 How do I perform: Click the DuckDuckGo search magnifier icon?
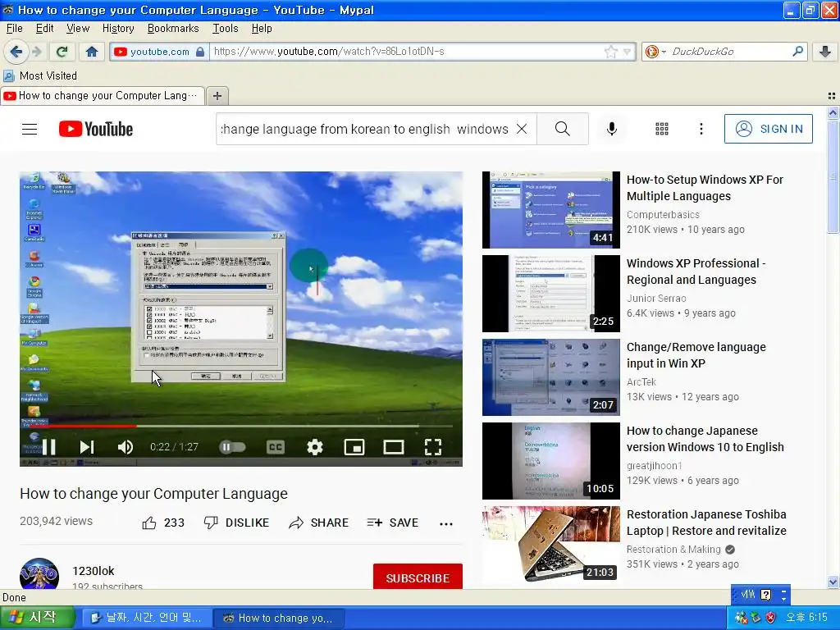pyautogui.click(x=797, y=52)
